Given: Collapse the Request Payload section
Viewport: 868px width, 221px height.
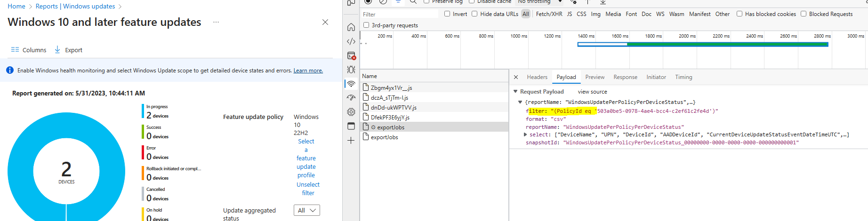Looking at the screenshot, I should click(x=515, y=92).
